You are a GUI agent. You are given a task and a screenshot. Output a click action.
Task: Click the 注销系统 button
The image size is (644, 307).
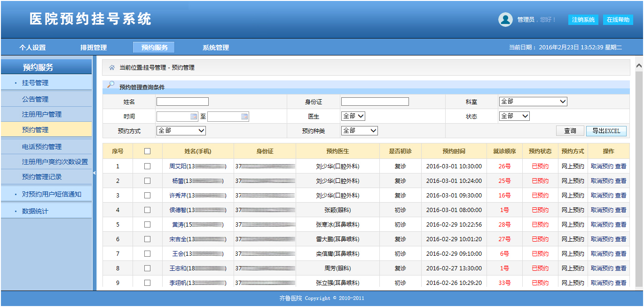(583, 20)
